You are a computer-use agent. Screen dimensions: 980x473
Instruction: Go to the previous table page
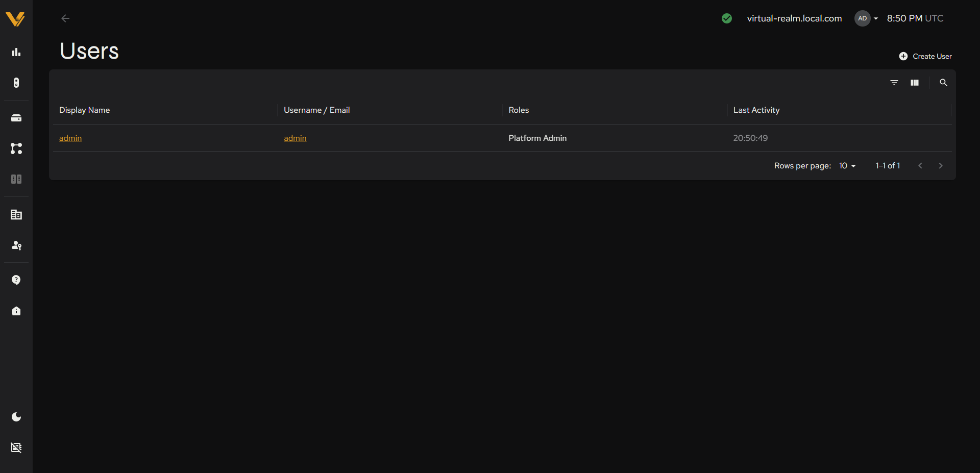920,166
